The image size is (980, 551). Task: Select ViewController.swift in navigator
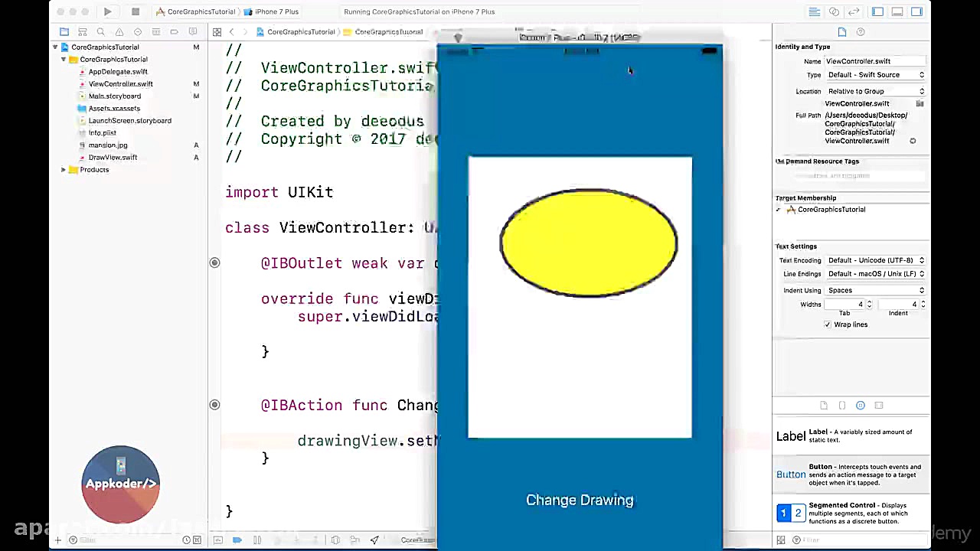point(120,83)
